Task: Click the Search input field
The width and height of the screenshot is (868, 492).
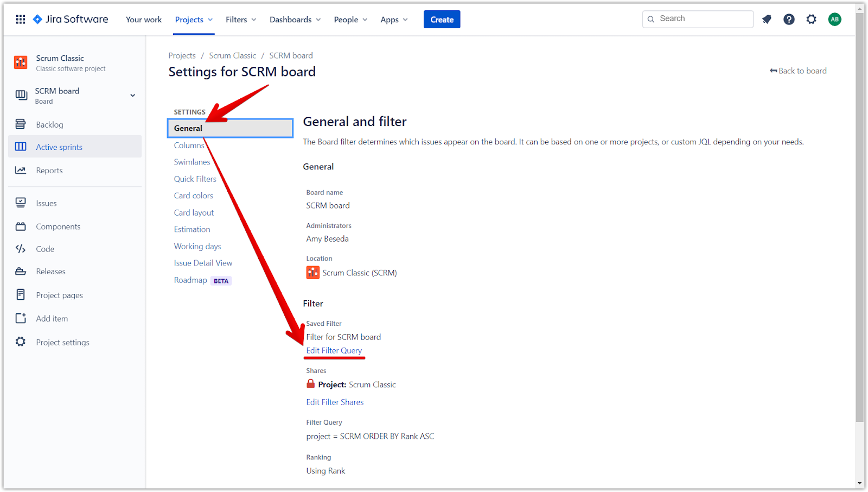Action: click(x=703, y=19)
